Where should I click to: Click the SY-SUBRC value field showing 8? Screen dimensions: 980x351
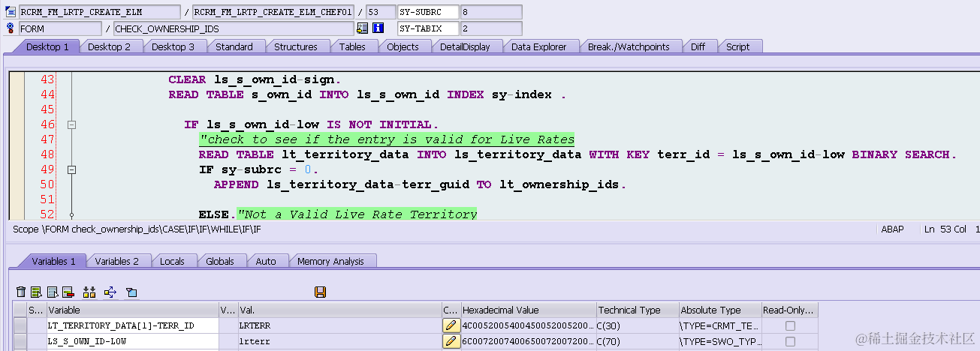tap(490, 12)
